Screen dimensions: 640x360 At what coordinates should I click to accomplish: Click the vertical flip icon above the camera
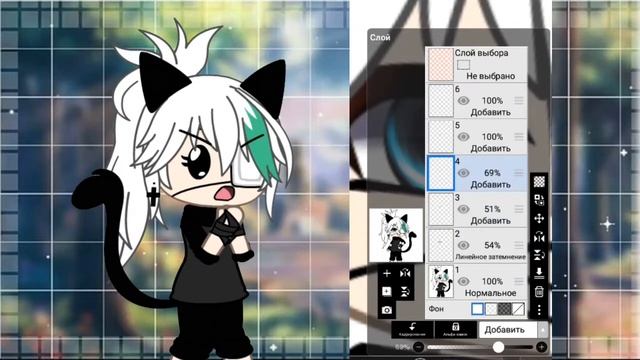pyautogui.click(x=405, y=291)
